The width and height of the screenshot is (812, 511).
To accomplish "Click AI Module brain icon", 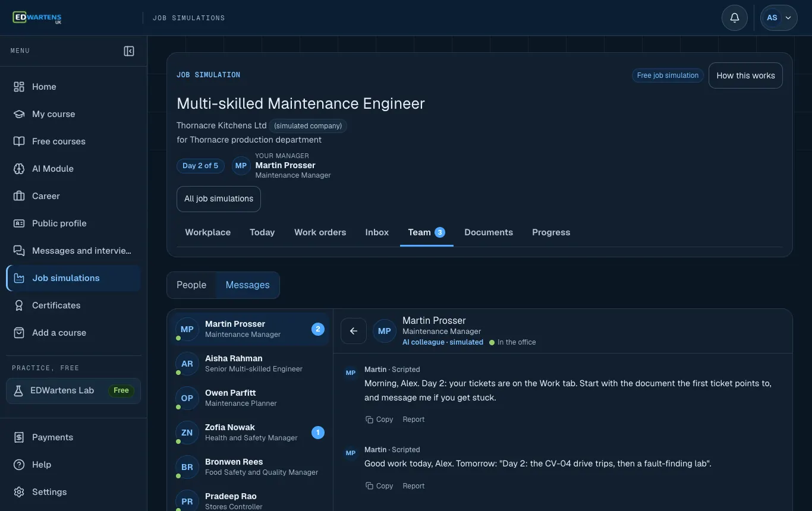I will [19, 169].
